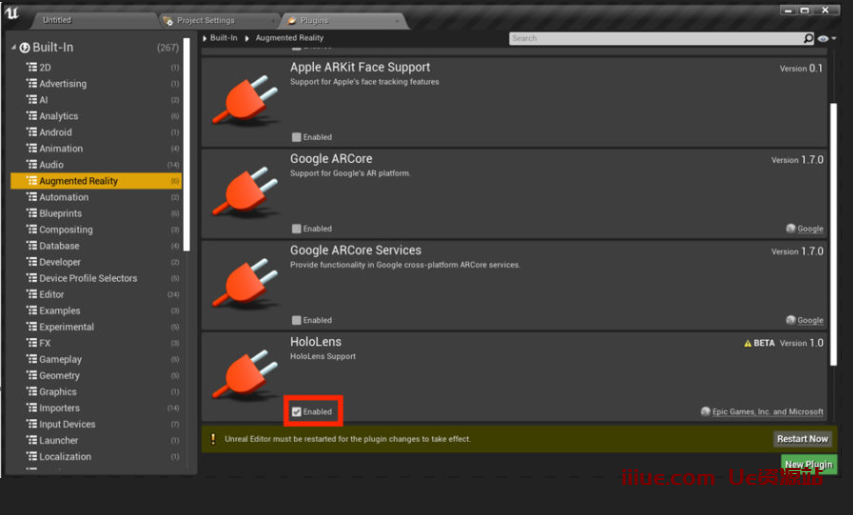The image size is (853, 515).
Task: Open the Android plugin category
Action: tap(55, 132)
